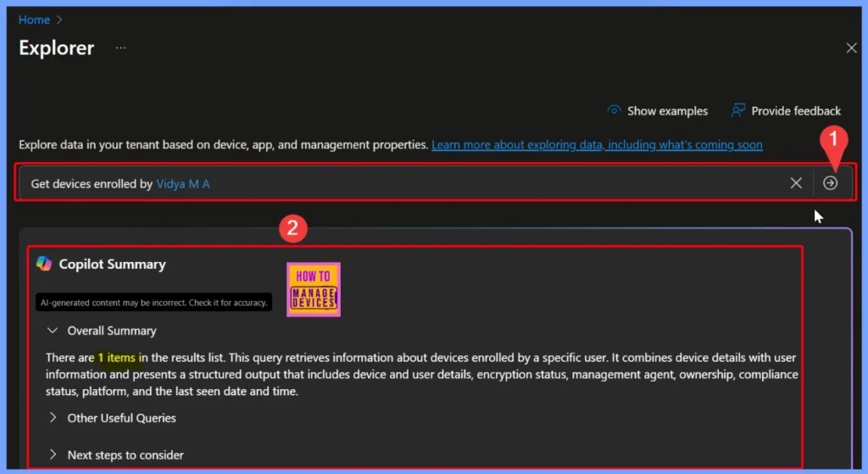The height and width of the screenshot is (474, 868).
Task: Collapse the Overall Summary section
Action: point(53,331)
